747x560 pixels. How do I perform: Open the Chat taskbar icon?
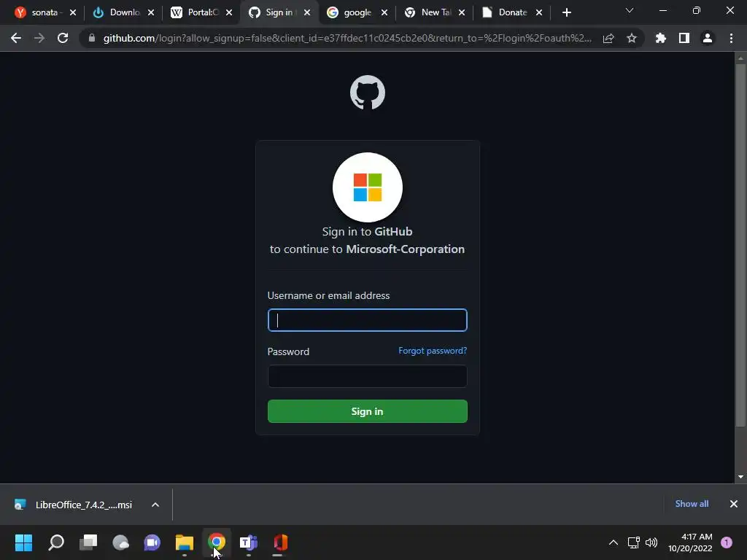pos(152,542)
